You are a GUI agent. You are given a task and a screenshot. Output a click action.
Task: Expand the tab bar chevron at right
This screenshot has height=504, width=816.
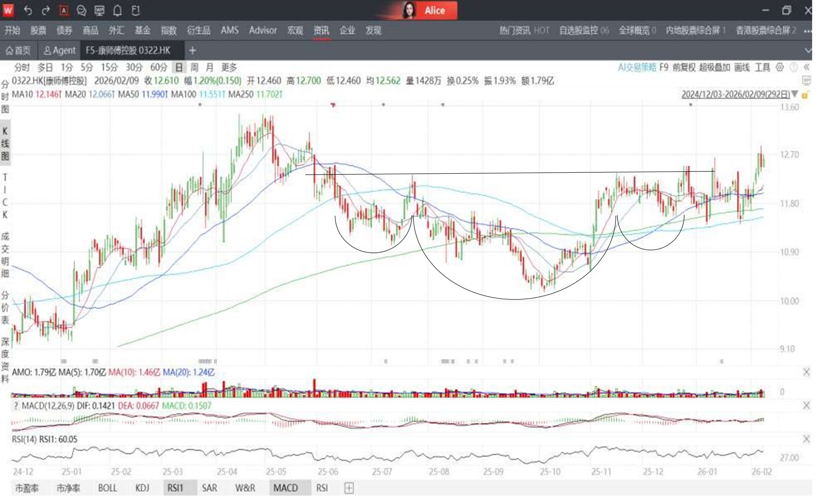click(808, 51)
